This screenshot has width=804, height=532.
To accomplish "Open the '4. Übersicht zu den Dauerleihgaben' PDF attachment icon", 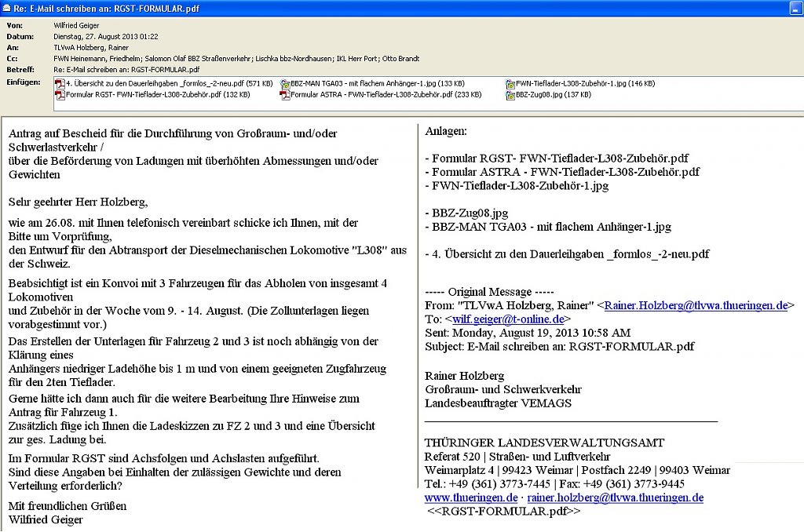I will point(61,83).
